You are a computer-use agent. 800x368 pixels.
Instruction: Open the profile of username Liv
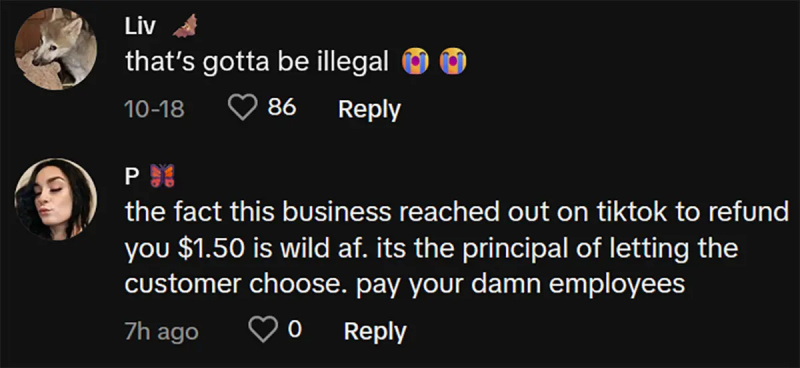(x=140, y=27)
